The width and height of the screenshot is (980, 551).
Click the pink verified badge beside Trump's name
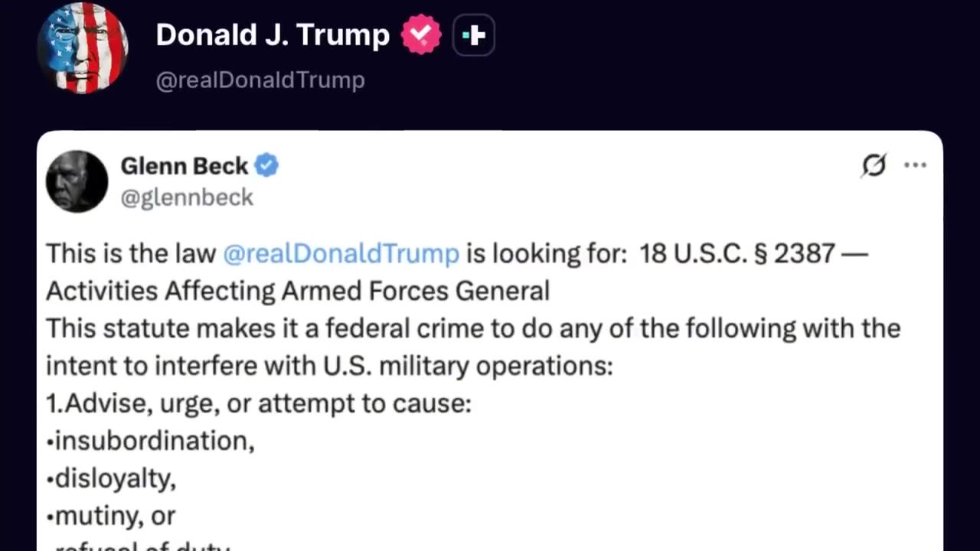point(421,35)
